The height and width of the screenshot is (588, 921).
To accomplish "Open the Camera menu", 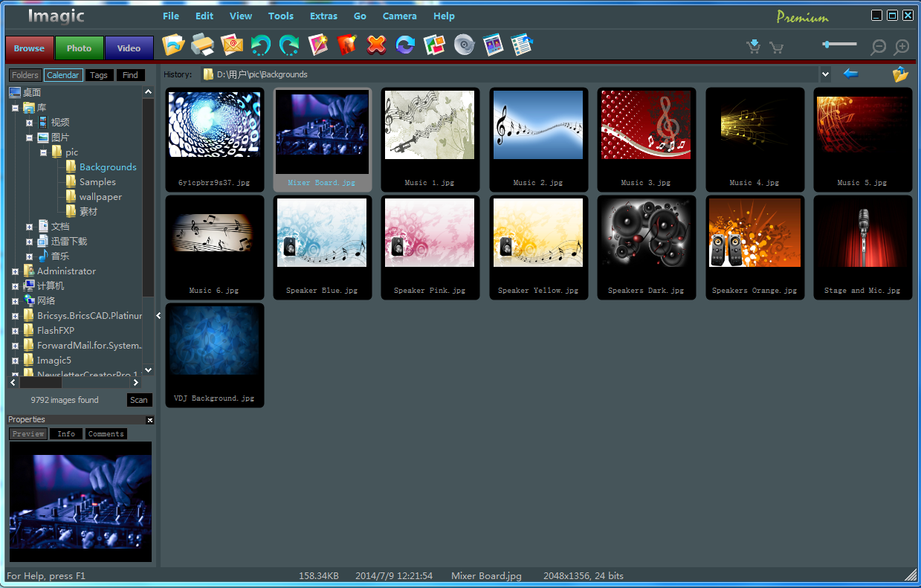I will [400, 16].
